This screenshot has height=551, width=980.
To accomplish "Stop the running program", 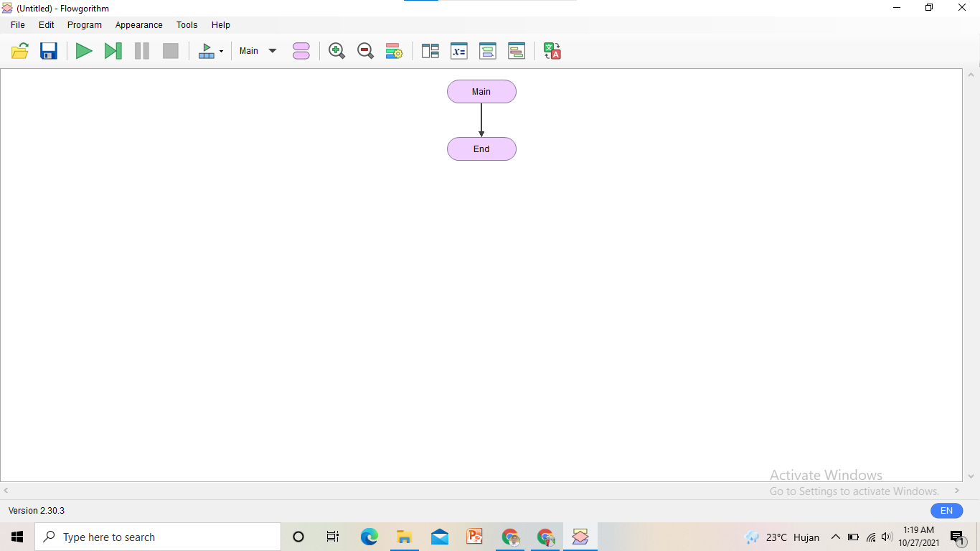I will click(170, 50).
